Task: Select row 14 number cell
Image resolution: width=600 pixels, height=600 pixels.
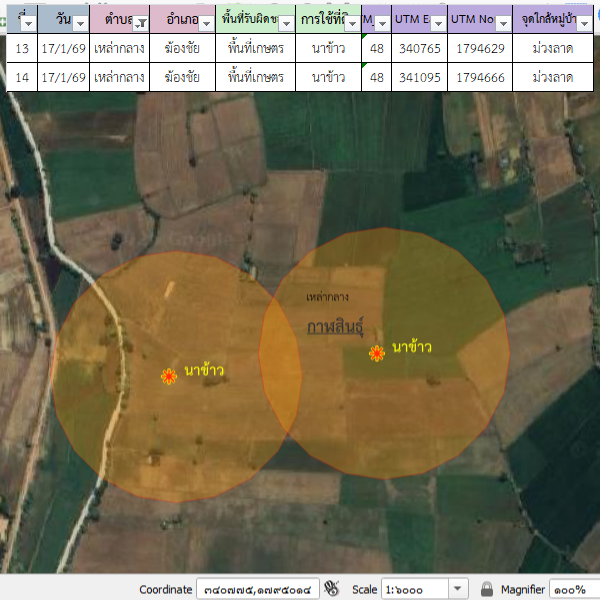Action: 22,77
